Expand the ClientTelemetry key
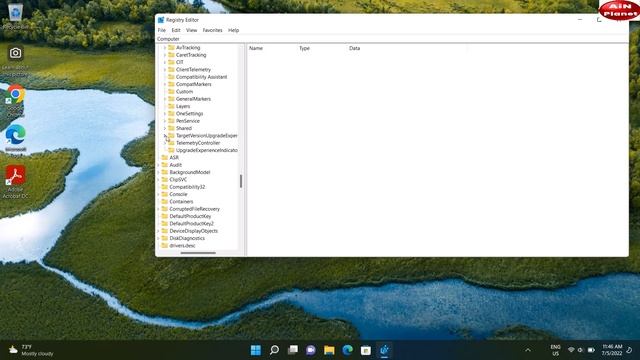This screenshot has width=640, height=360. point(165,69)
